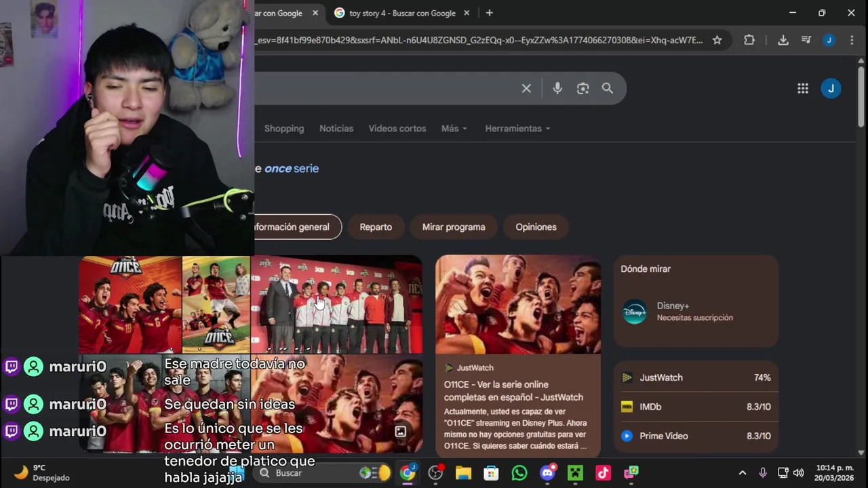Click the Chrome address bar URL
The image size is (868, 488).
click(x=479, y=40)
